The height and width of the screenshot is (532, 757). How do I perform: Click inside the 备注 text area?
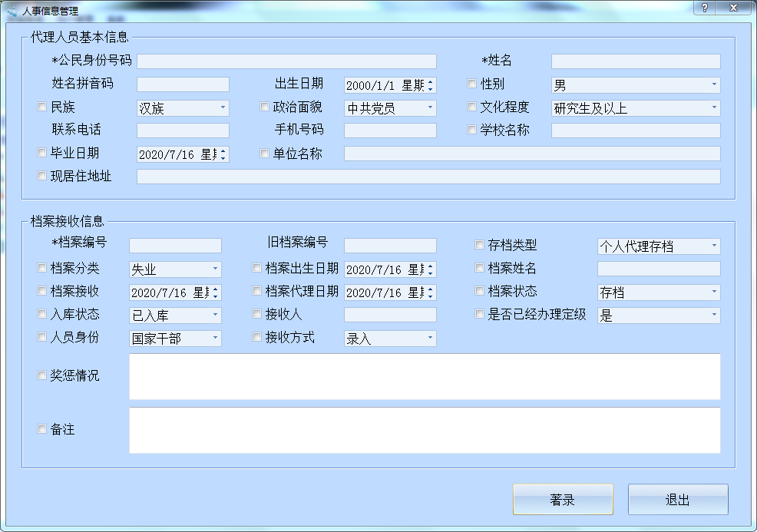[425, 430]
